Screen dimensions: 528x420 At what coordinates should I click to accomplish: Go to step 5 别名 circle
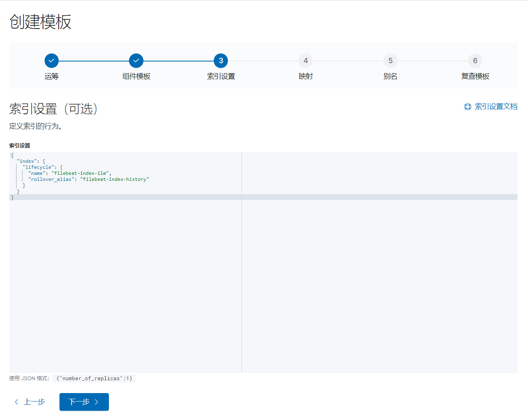(391, 61)
